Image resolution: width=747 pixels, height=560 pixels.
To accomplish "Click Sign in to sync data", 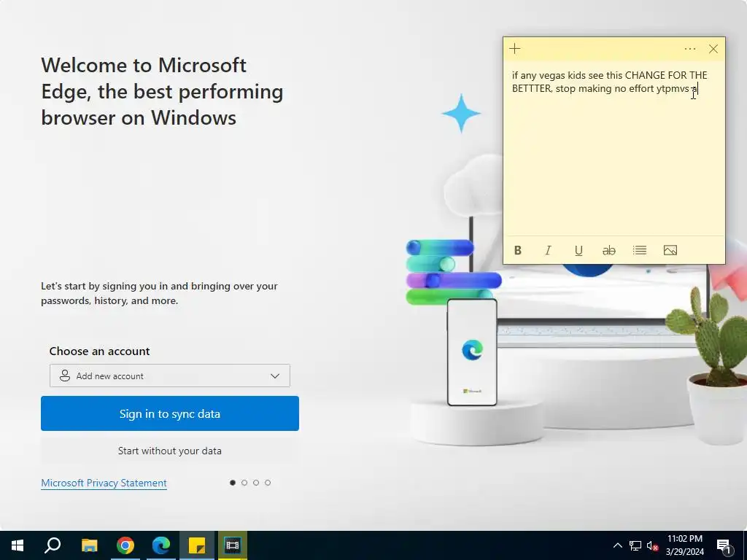I will click(x=169, y=413).
